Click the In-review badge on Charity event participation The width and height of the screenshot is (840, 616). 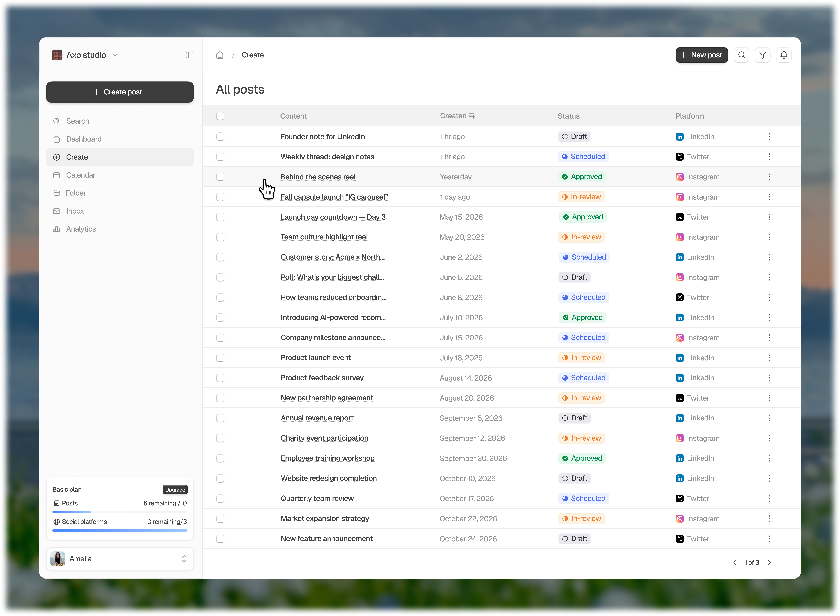tap(581, 438)
